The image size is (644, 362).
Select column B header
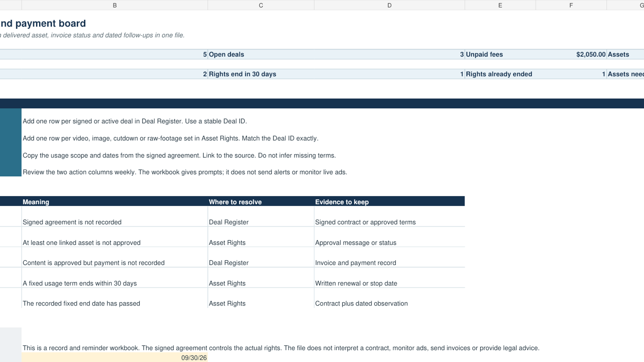tap(115, 5)
